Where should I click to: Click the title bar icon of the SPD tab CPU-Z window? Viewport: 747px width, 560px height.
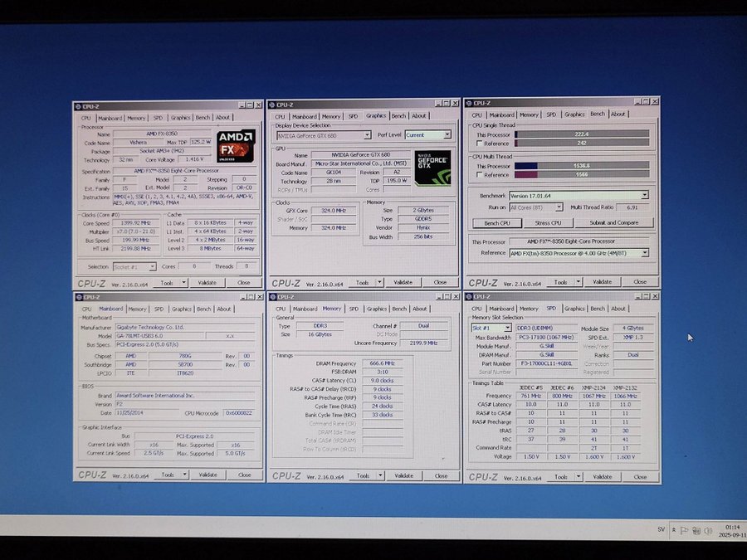[469, 296]
